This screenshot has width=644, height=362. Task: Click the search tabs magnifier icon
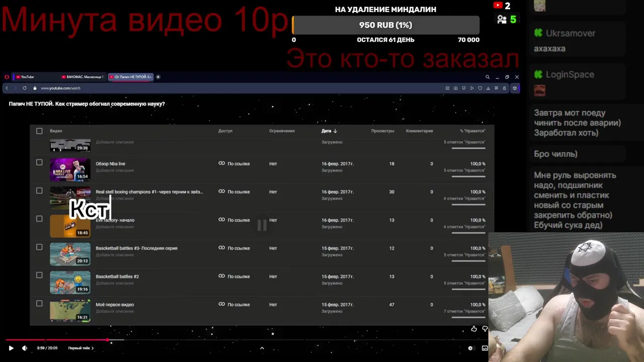[487, 77]
